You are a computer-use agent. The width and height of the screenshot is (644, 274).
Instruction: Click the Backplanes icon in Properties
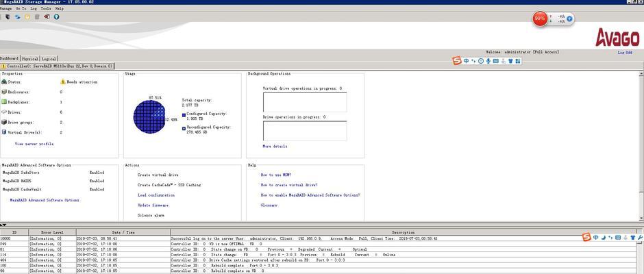coord(4,102)
